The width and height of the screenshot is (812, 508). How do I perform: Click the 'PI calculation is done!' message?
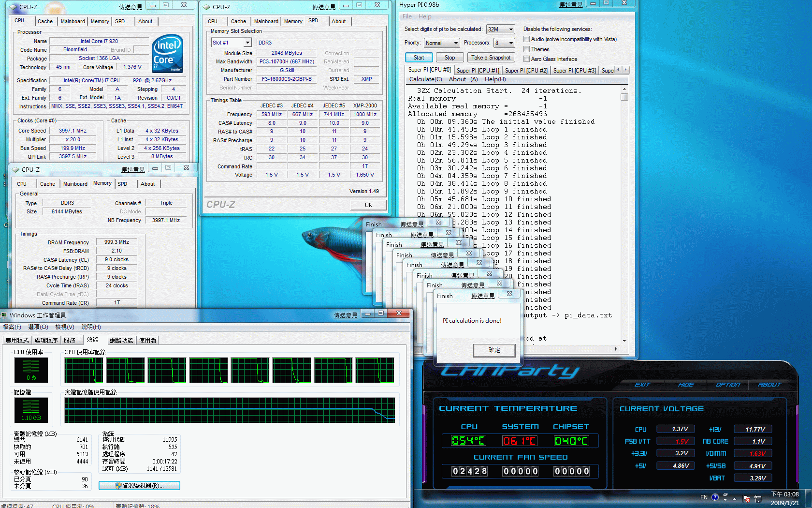(472, 321)
